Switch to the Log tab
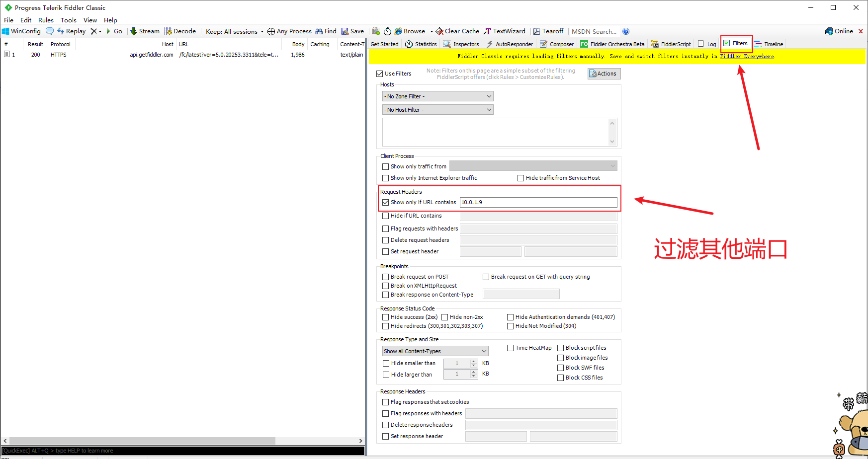Image resolution: width=868 pixels, height=459 pixels. (x=707, y=44)
